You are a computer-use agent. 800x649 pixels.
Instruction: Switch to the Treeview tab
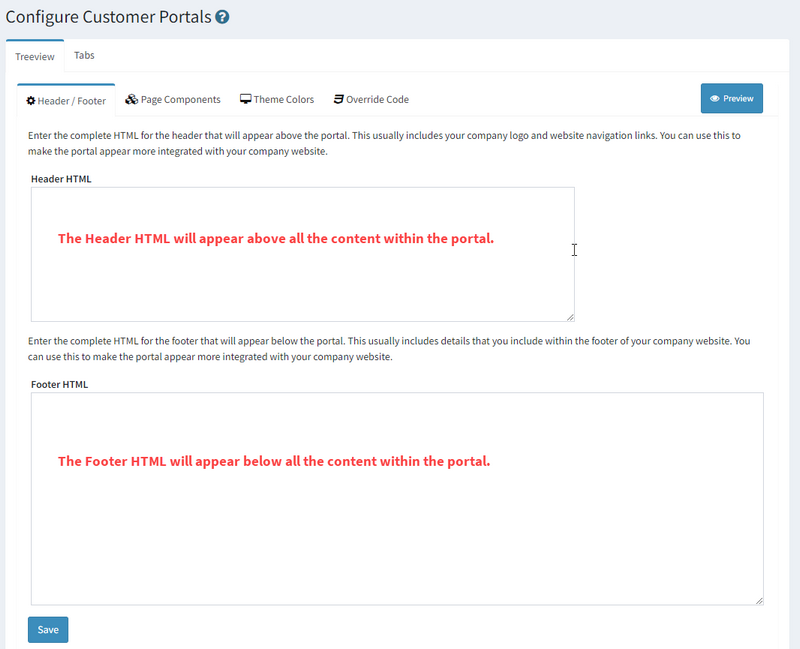click(x=35, y=57)
